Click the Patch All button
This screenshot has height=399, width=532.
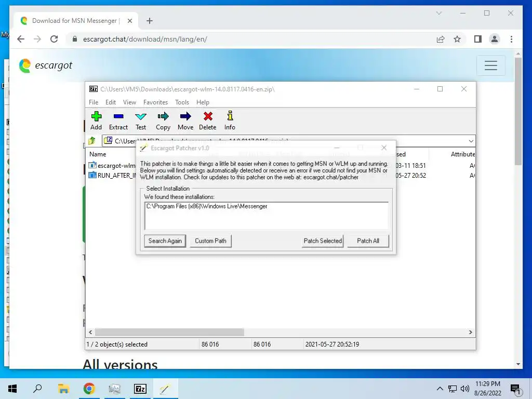tap(368, 241)
